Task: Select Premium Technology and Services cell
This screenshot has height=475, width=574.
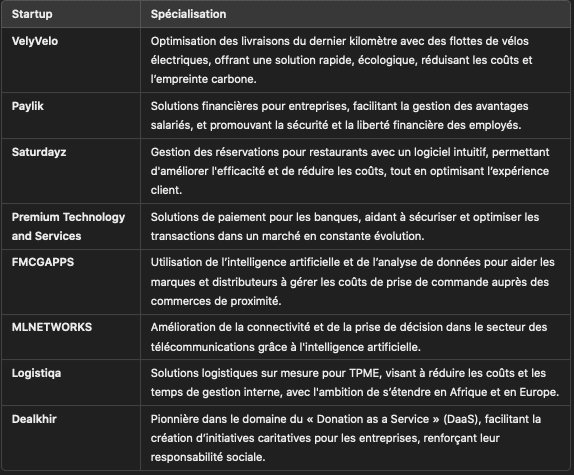Action: tap(71, 227)
